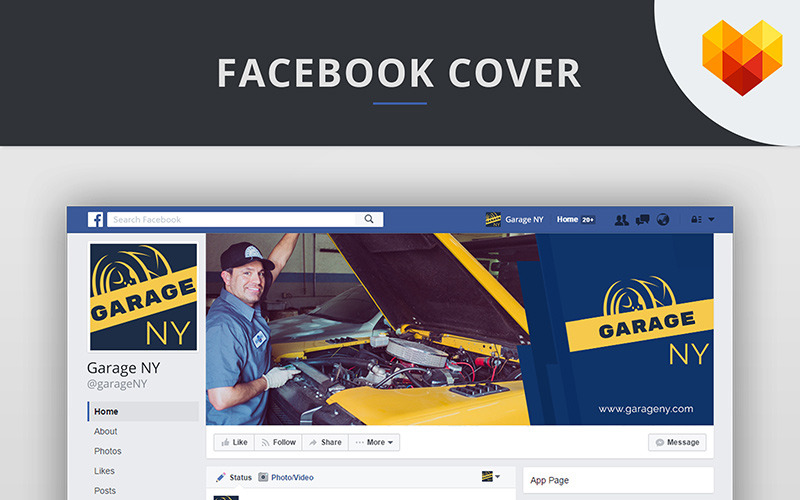Click the search magnifier icon
Image resolution: width=800 pixels, height=500 pixels.
(369, 219)
